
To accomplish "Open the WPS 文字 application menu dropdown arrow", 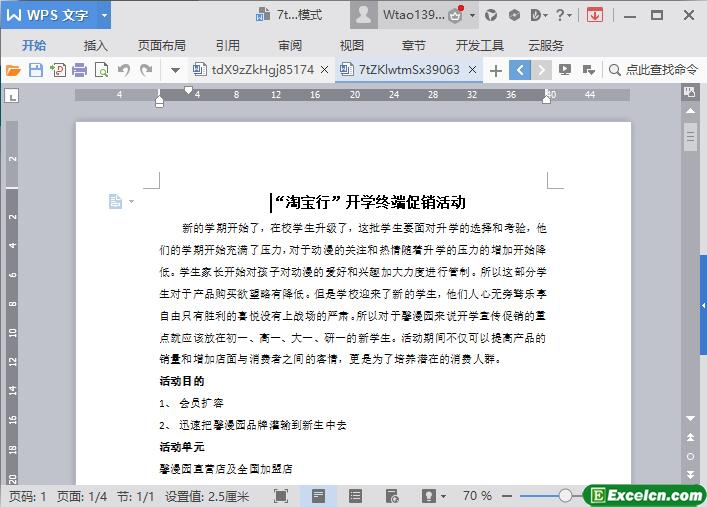I will click(x=104, y=15).
